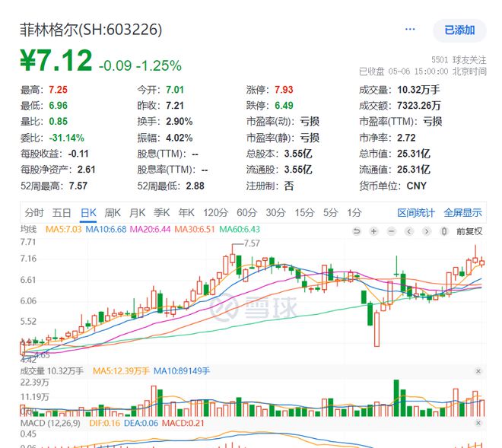Switch to the 五日 tab
This screenshot has width=502, height=448.
tap(62, 213)
